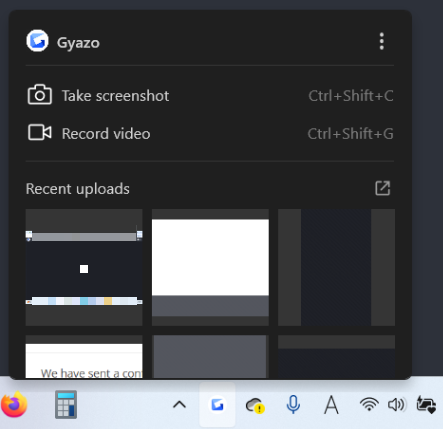Open the plain gray upload thumbnail
Image resolution: width=443 pixels, height=429 pixels.
(x=210, y=357)
